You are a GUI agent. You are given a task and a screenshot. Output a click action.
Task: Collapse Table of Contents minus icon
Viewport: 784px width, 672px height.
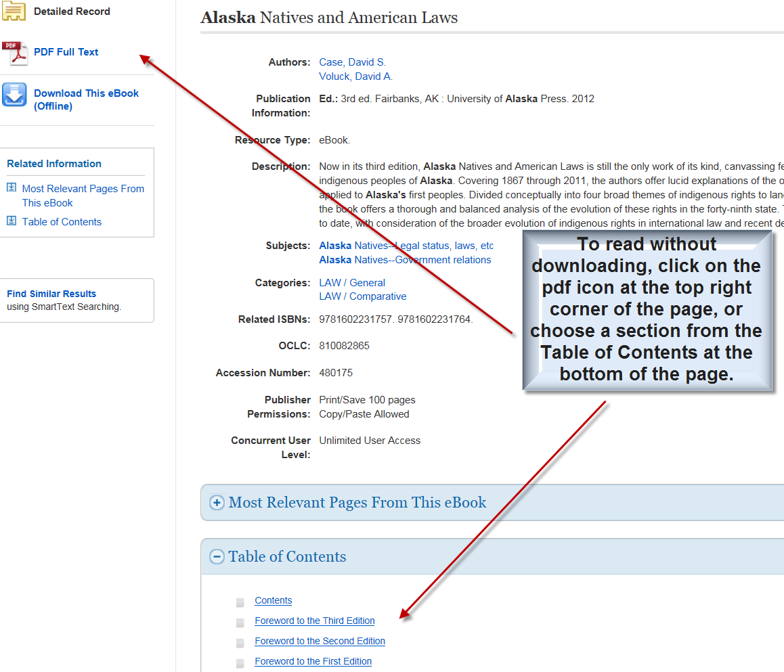click(217, 556)
